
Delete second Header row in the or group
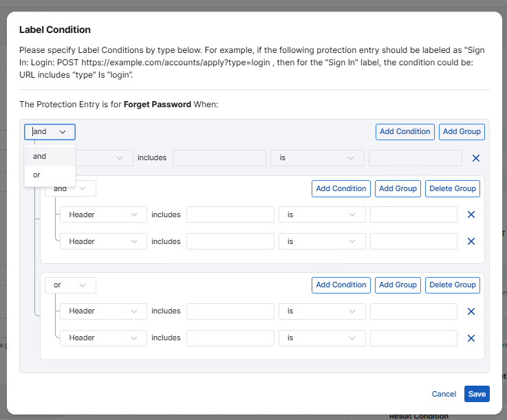click(x=471, y=338)
